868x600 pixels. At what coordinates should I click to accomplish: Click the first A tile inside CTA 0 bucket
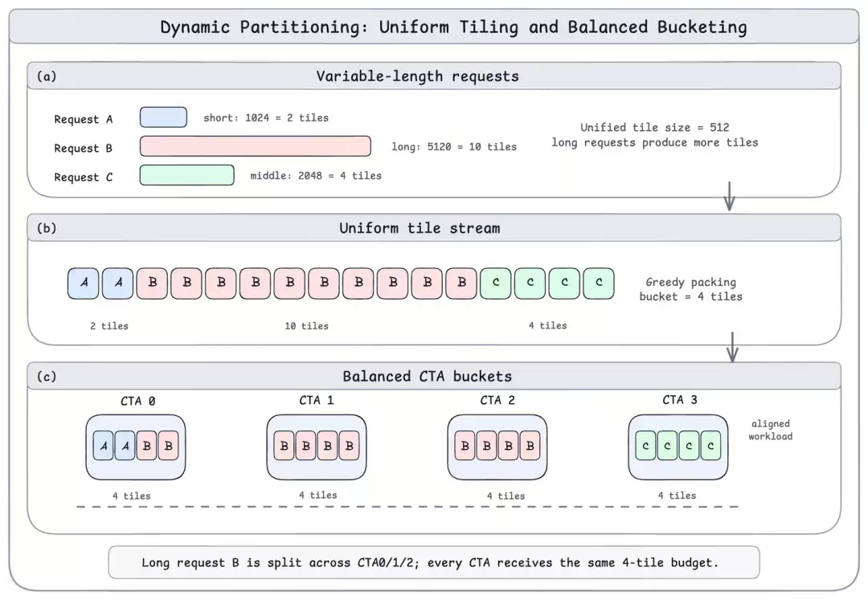104,446
